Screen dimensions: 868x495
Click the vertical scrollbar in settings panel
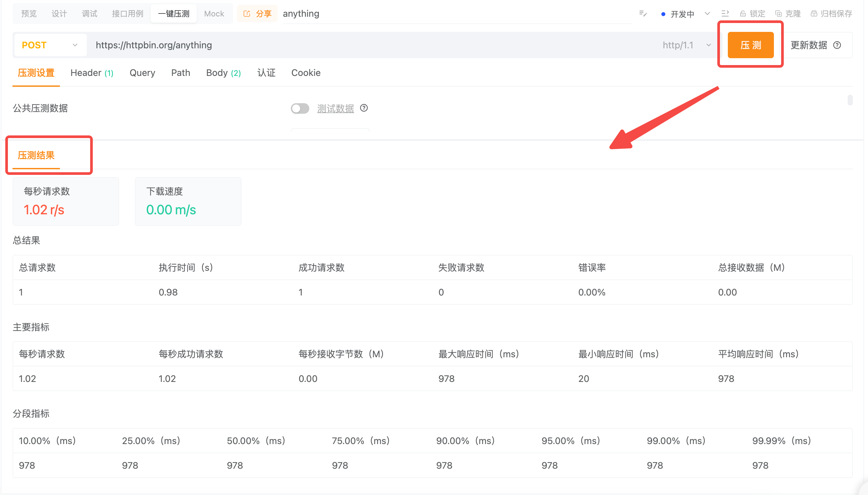click(850, 100)
